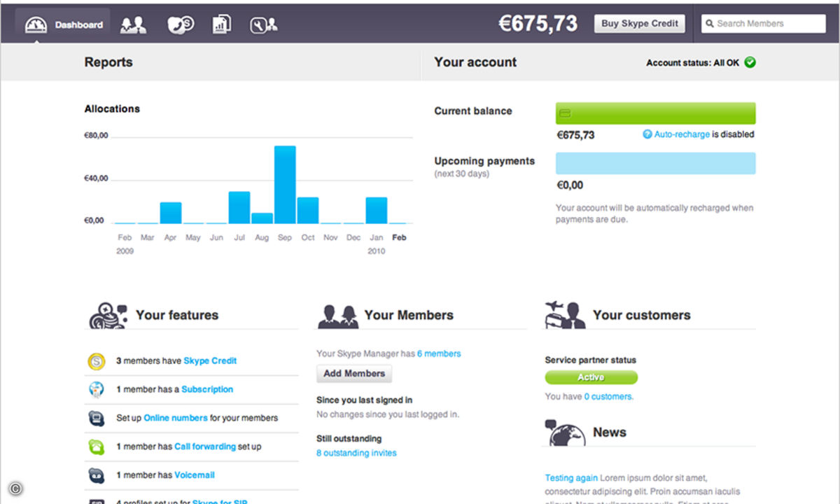The width and height of the screenshot is (840, 504).
Task: Click the October bar in Allocations chart
Action: pos(308,210)
